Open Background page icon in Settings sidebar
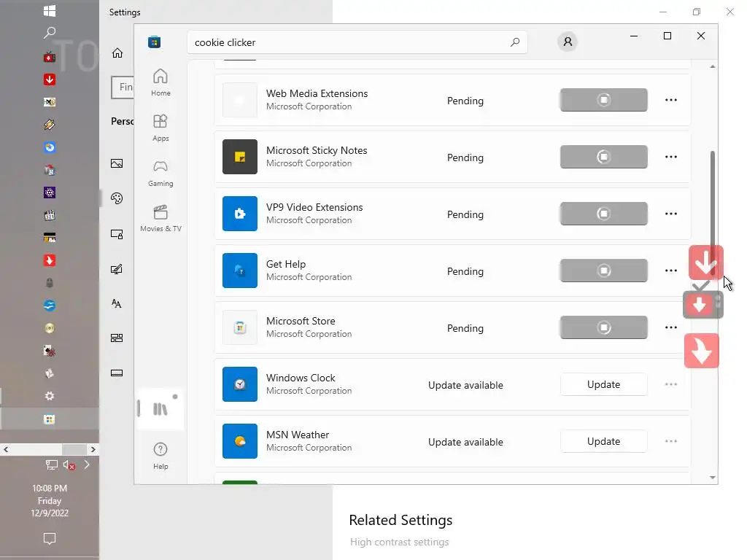Viewport: 747px width, 560px height. coord(117,163)
